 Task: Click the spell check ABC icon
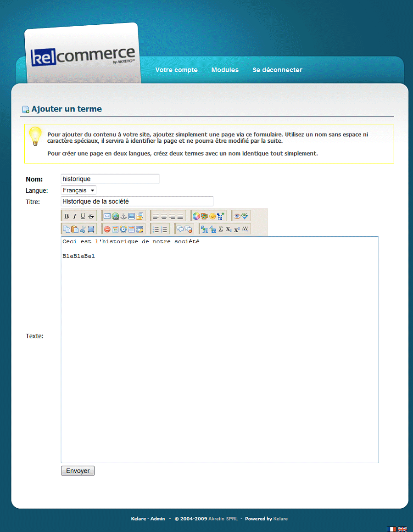click(x=246, y=216)
